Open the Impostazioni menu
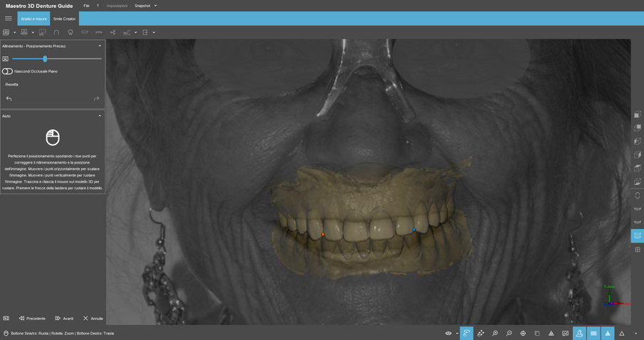The width and height of the screenshot is (644, 340). point(117,6)
